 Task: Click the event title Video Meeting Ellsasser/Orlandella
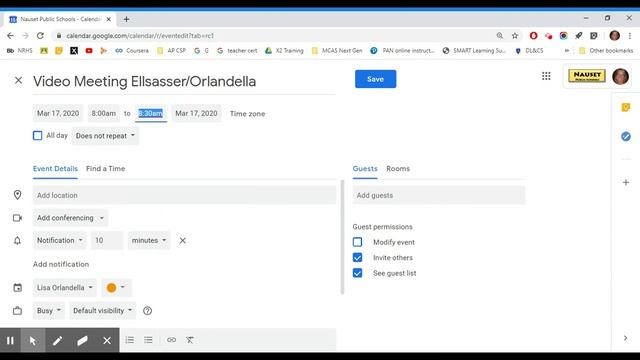pyautogui.click(x=184, y=82)
